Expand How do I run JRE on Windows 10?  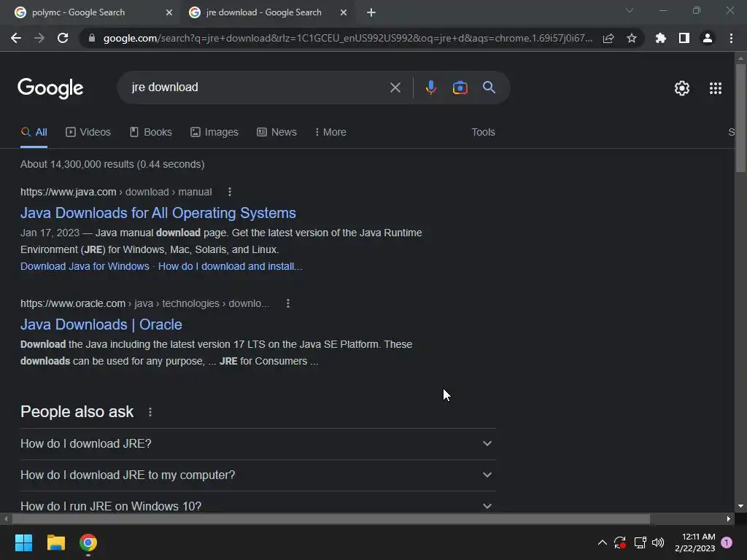point(258,506)
